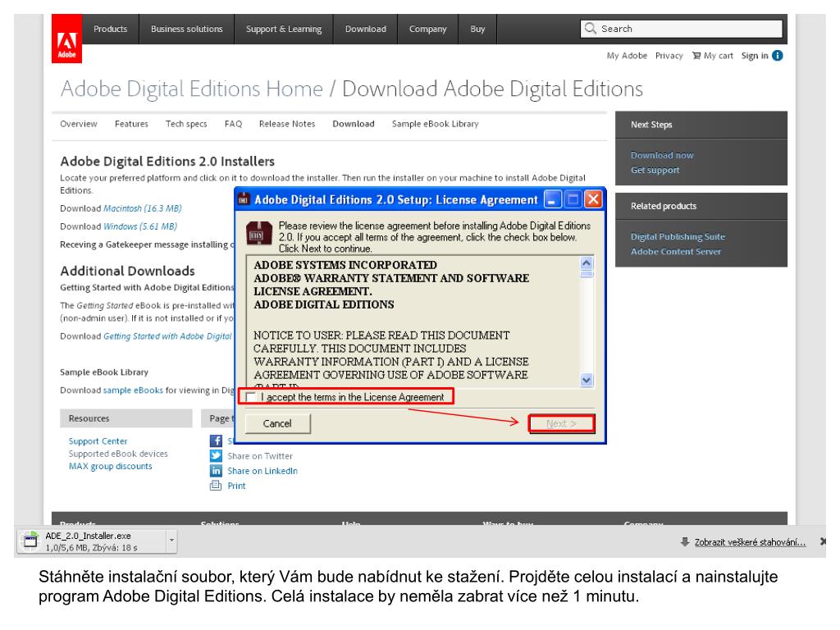Click the LinkedIn share icon

click(x=216, y=471)
